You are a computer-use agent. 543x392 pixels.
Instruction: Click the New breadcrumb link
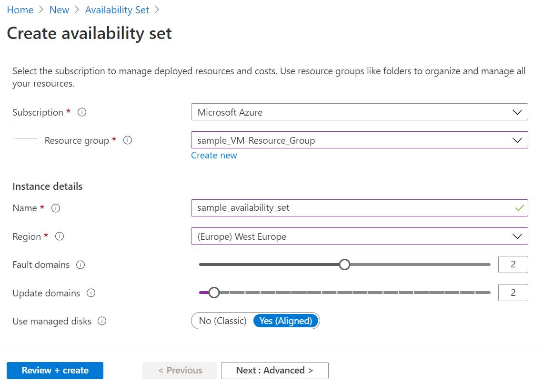[x=59, y=10]
